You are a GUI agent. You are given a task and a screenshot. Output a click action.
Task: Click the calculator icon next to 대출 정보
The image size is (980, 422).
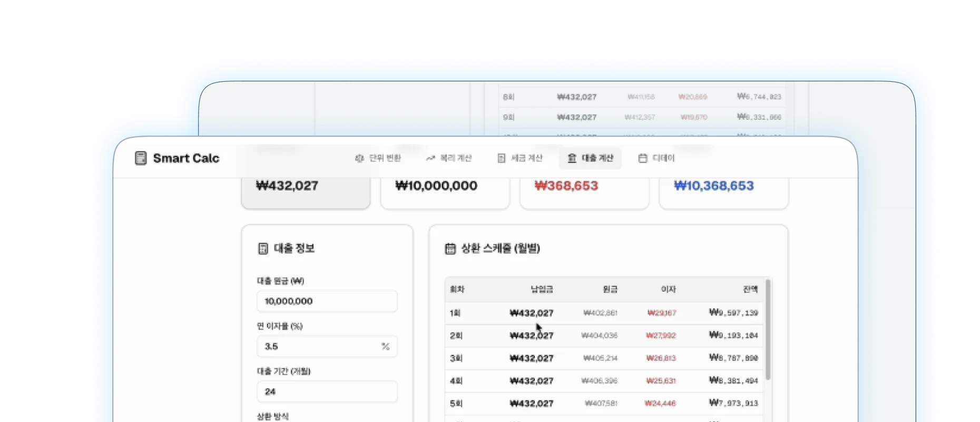pos(263,248)
